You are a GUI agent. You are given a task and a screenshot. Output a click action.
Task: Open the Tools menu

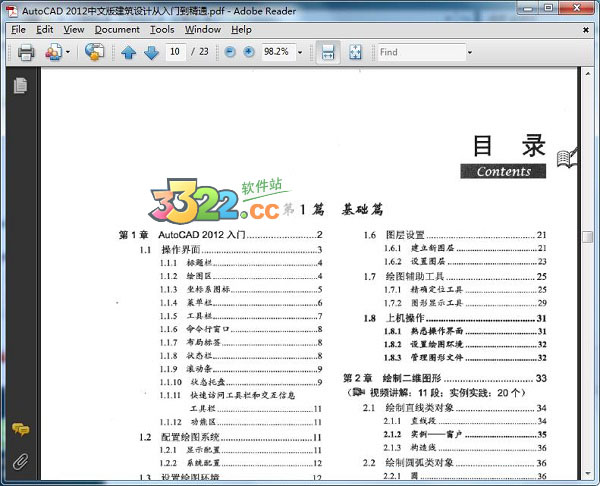[x=162, y=29]
